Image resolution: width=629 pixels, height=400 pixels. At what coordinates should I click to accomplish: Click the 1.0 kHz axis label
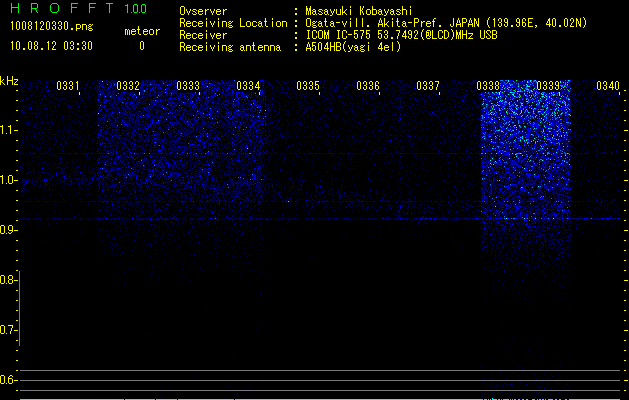click(9, 180)
